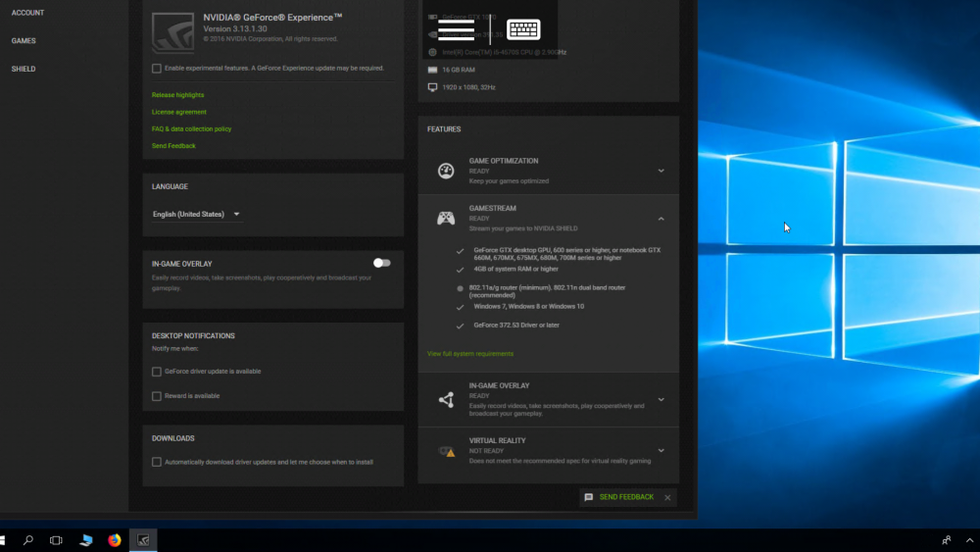Open the on-screen keyboard overlay icon
Screen dimensions: 980x552
coord(523,29)
